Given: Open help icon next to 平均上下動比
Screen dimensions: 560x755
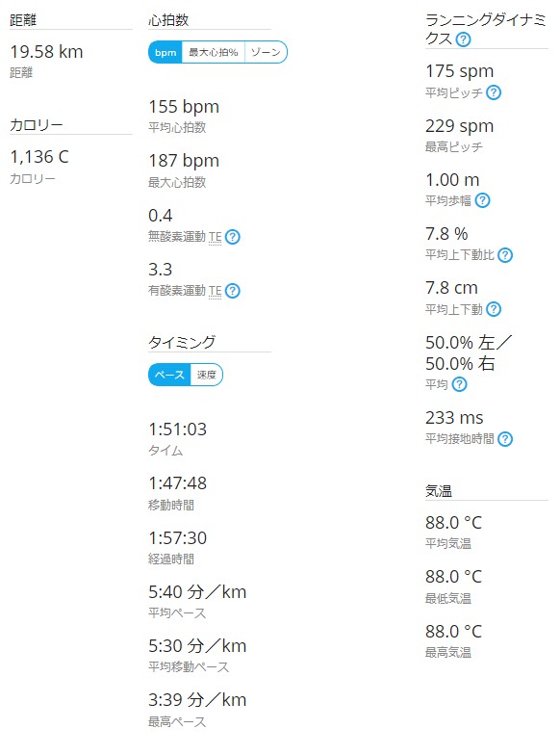Looking at the screenshot, I should pyautogui.click(x=505, y=254).
